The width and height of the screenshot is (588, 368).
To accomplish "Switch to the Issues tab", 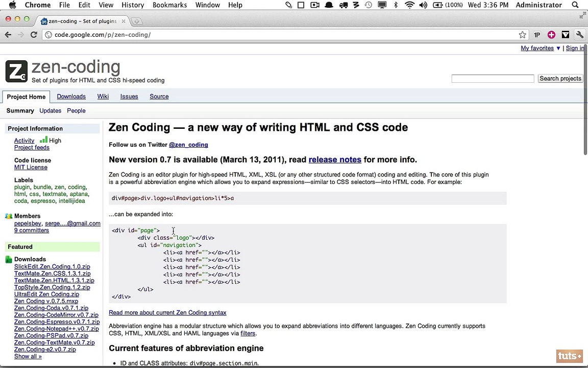I will click(x=129, y=97).
